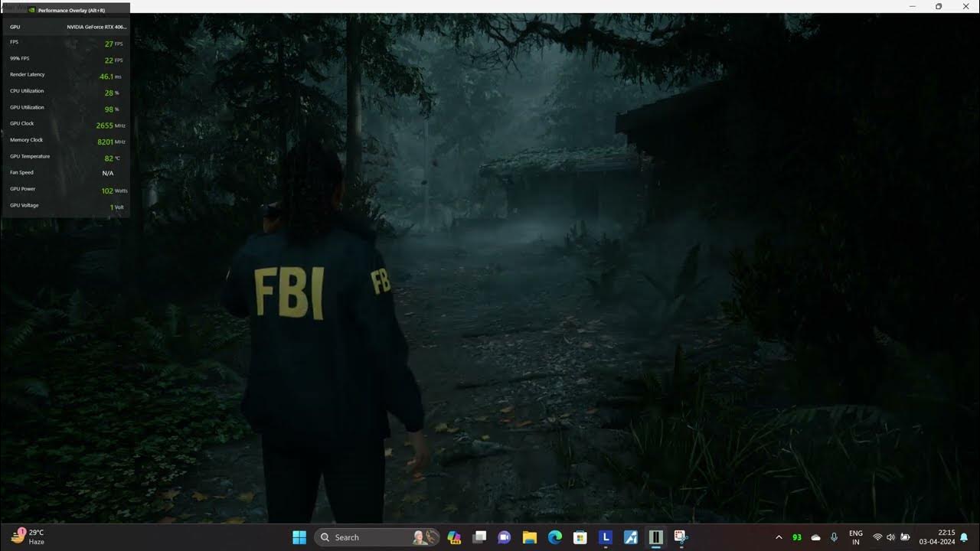The height and width of the screenshot is (551, 980).
Task: Open the blue L app icon
Action: [606, 537]
